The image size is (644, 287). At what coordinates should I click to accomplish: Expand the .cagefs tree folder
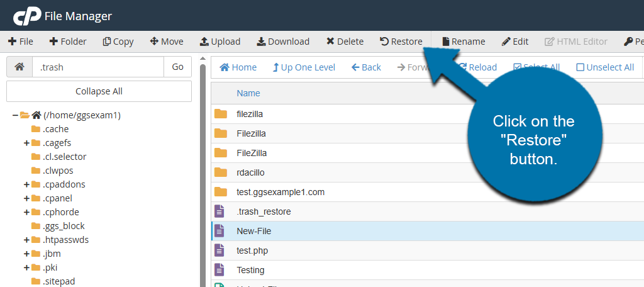[x=26, y=143]
